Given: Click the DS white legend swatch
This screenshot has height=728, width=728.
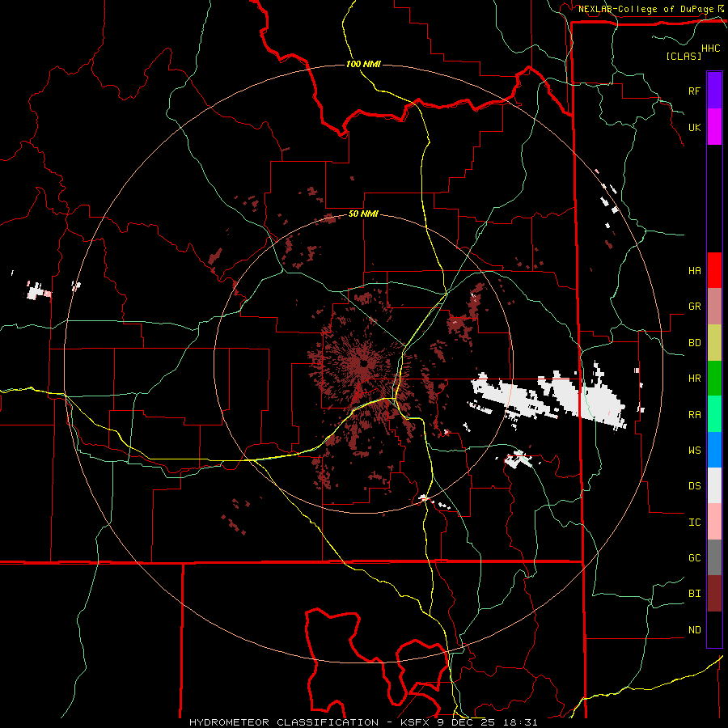Looking at the screenshot, I should [714, 485].
